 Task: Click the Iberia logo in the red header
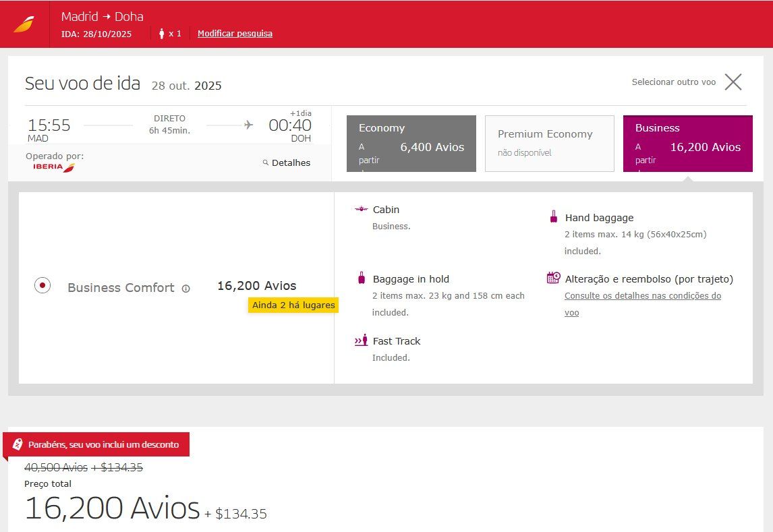click(x=24, y=24)
